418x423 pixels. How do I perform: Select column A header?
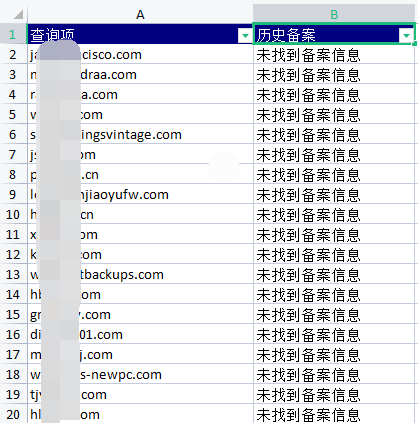(x=140, y=14)
